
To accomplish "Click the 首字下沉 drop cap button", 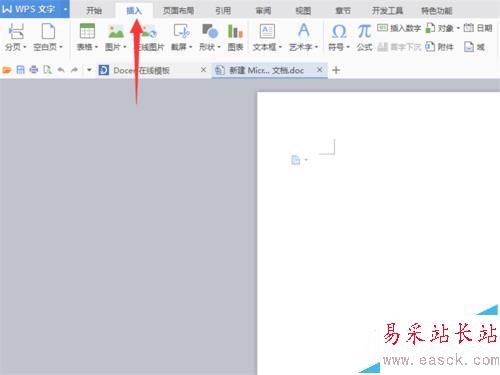I will coord(399,47).
